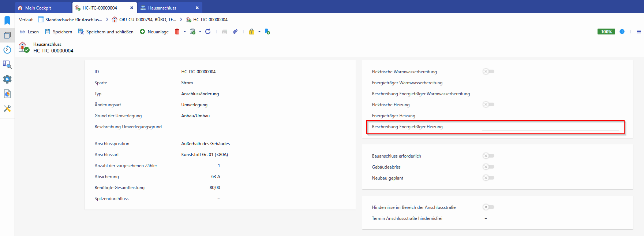
Task: Click the Neuanlage button
Action: [154, 32]
